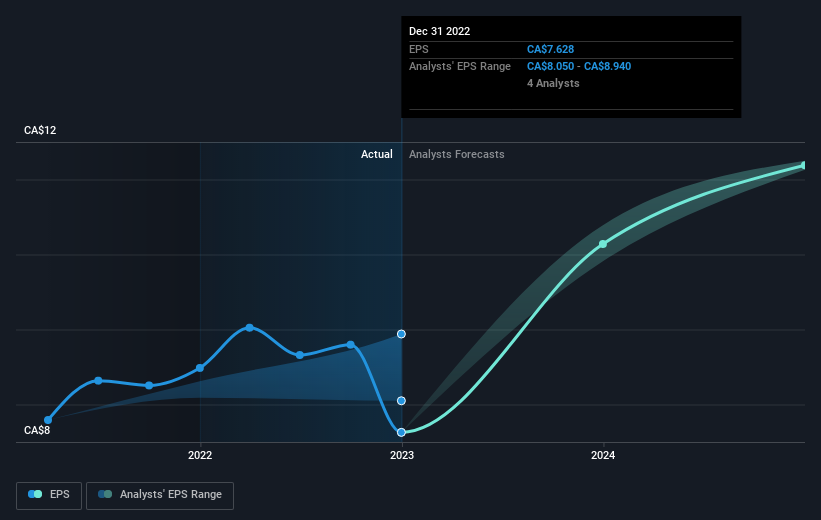This screenshot has width=821, height=520.
Task: Click the EPS point in mid-2022
Action: [299, 355]
